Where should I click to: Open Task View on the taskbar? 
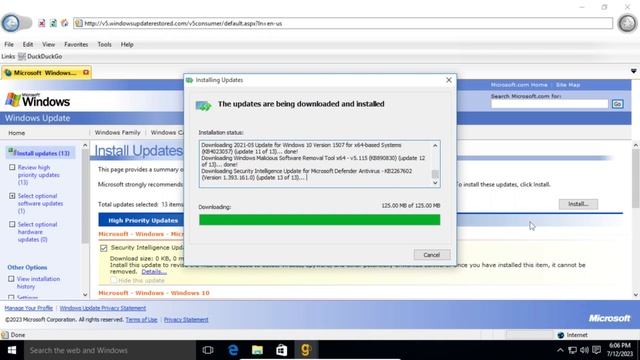point(208,350)
